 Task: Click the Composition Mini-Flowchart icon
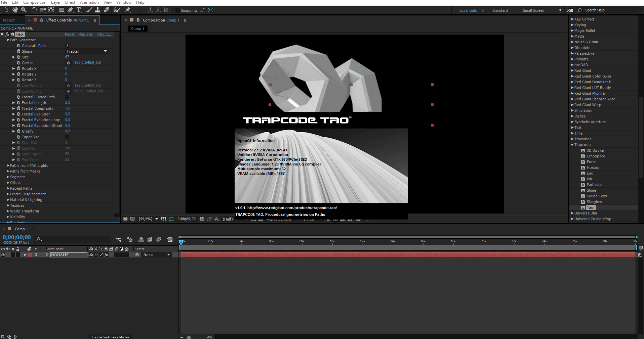pos(118,239)
